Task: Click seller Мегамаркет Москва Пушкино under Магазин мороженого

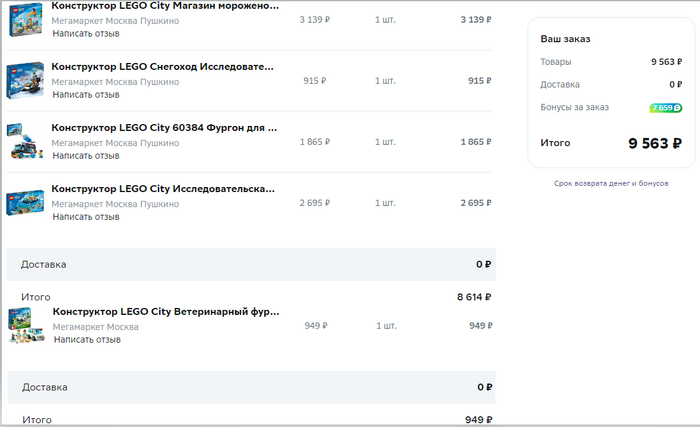Action: [115, 21]
